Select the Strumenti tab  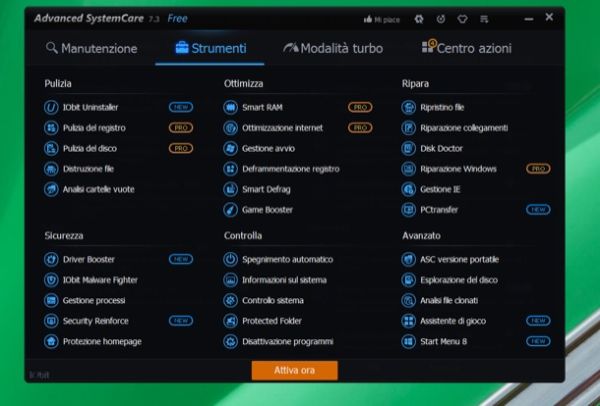coord(210,49)
